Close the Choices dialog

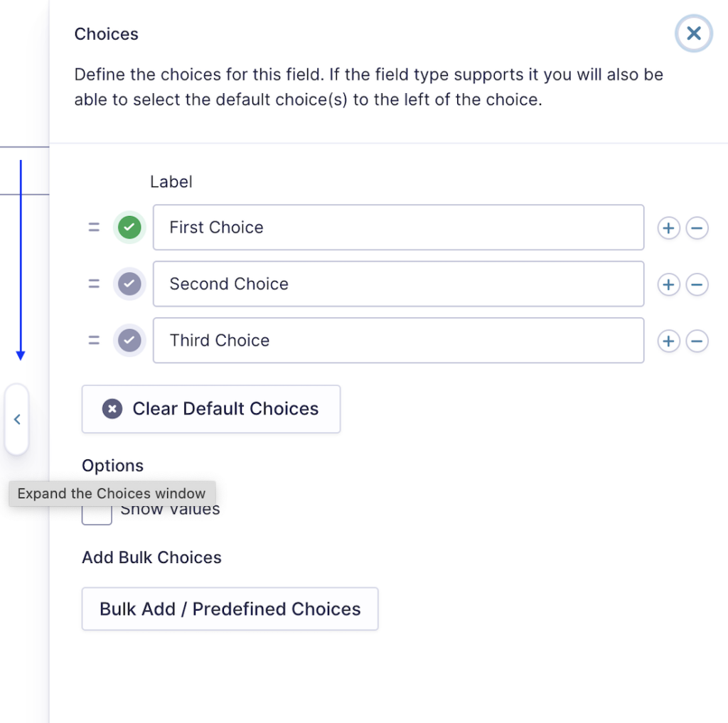point(693,33)
